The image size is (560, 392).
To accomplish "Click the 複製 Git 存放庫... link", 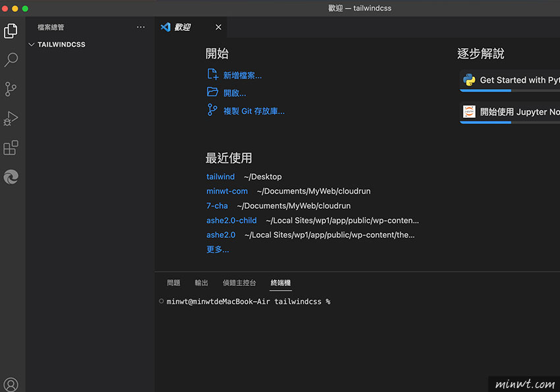I will tap(254, 111).
